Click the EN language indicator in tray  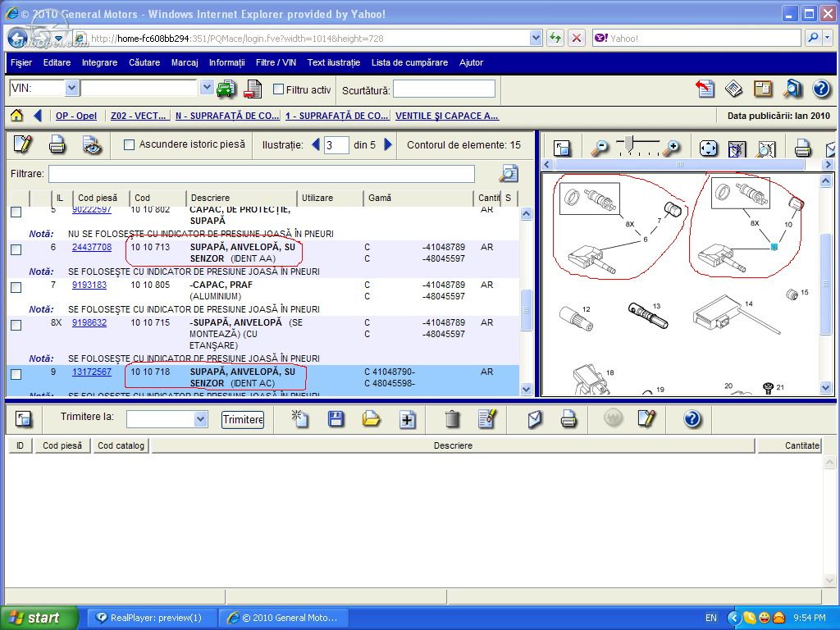point(711,618)
